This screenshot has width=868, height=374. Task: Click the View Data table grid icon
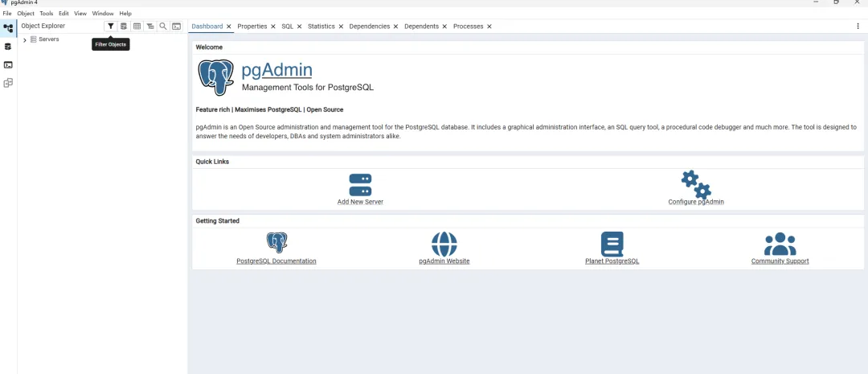click(137, 26)
